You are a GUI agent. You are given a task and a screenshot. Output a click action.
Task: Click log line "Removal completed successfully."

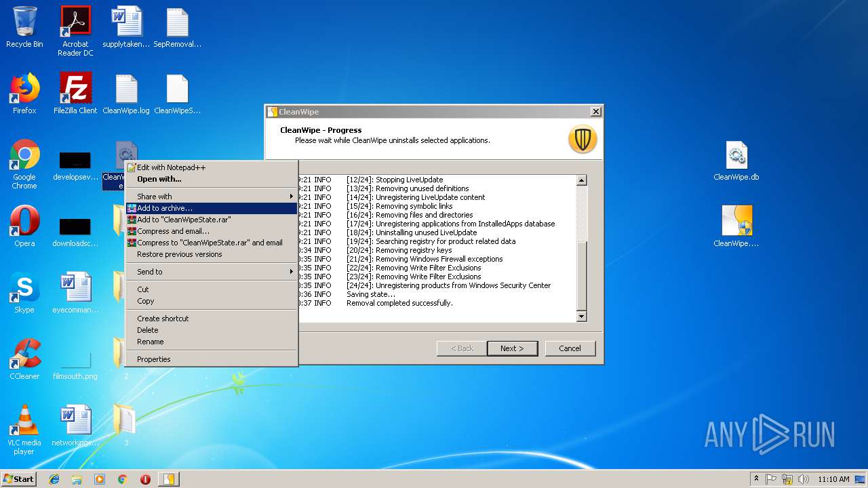[399, 303]
